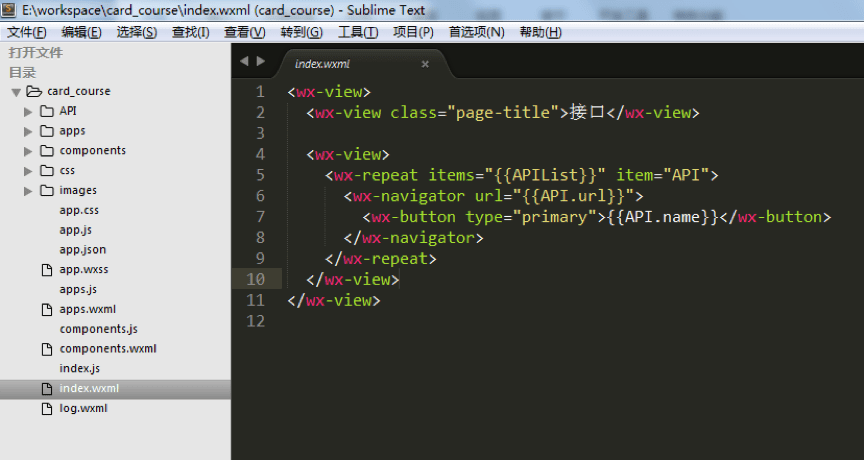Collapse the card_course root folder

tap(16, 92)
